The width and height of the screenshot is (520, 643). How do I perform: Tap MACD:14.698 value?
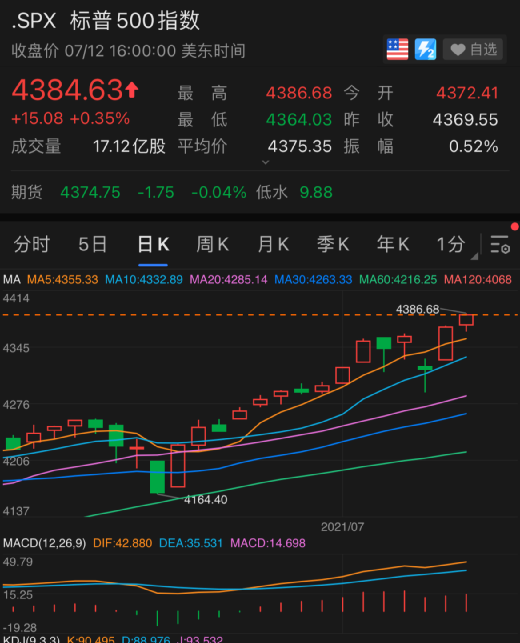[x=268, y=543]
